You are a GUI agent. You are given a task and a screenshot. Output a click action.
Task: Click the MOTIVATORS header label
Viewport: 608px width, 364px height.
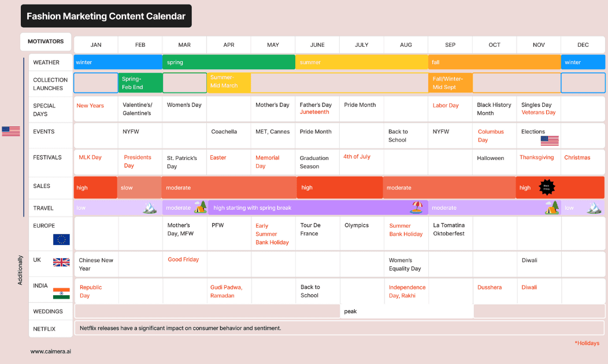pos(46,42)
